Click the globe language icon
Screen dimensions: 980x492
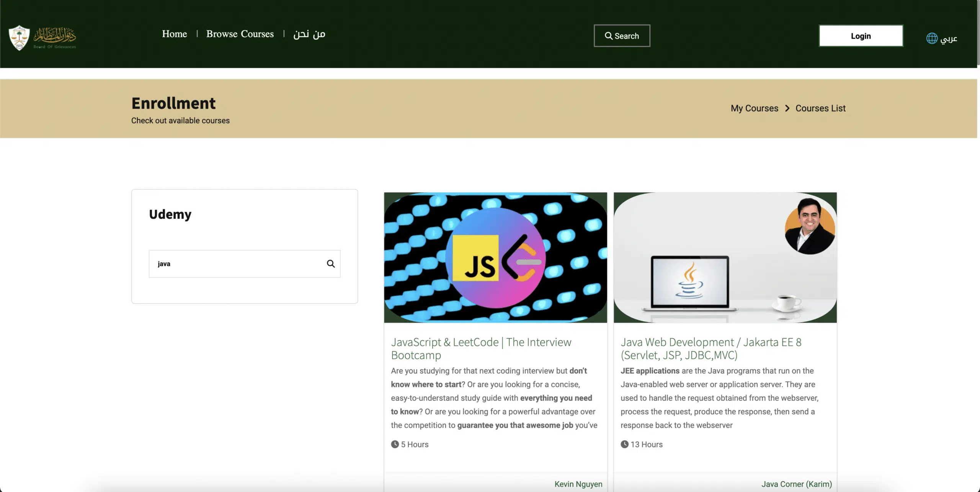coord(932,38)
